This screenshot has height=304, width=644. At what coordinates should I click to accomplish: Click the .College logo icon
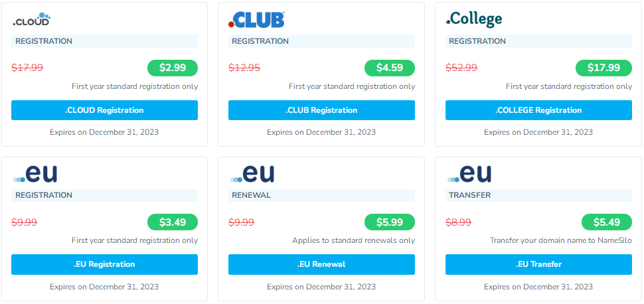click(x=474, y=19)
